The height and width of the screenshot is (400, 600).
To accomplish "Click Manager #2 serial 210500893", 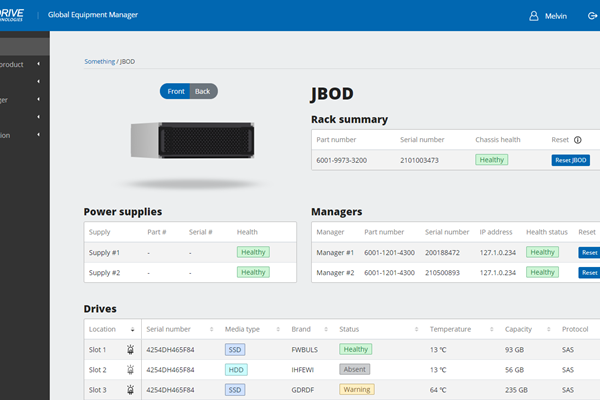I will coord(442,273).
